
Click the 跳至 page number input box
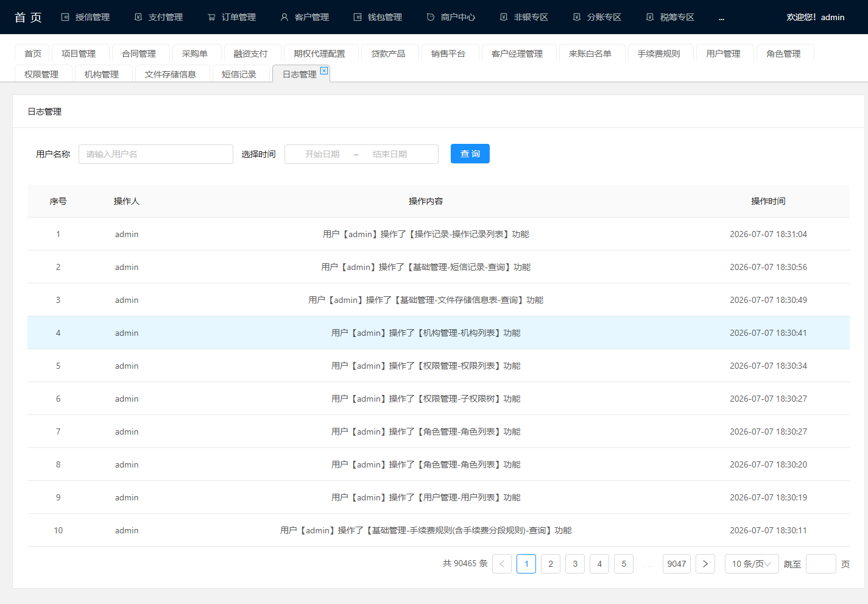point(821,564)
